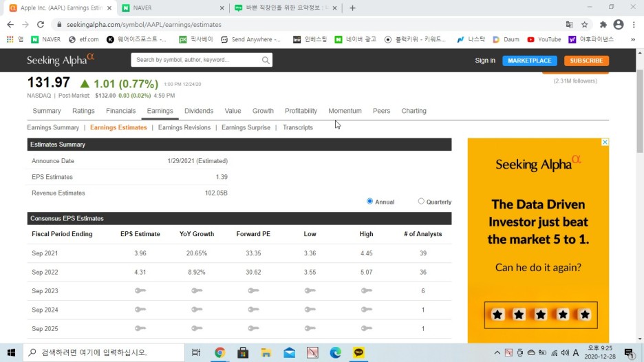Click Sep 2021 EPS Estimate 3.96
The height and width of the screenshot is (362, 644).
pyautogui.click(x=140, y=253)
